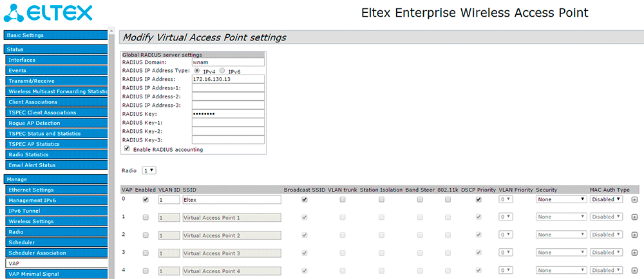Click the plus icon for VAP 1
Screen dimensions: 644x279
[x=634, y=217]
